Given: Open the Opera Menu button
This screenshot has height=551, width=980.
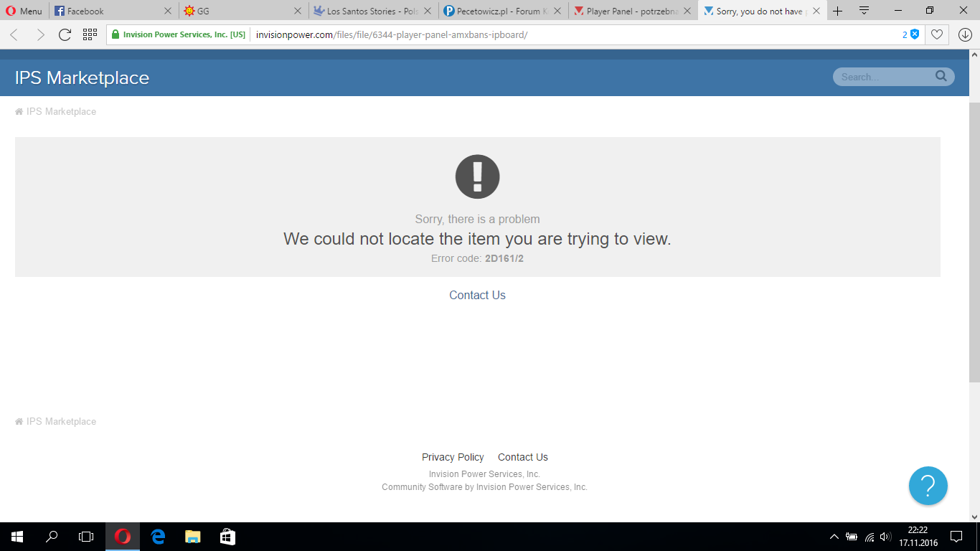Looking at the screenshot, I should point(24,11).
